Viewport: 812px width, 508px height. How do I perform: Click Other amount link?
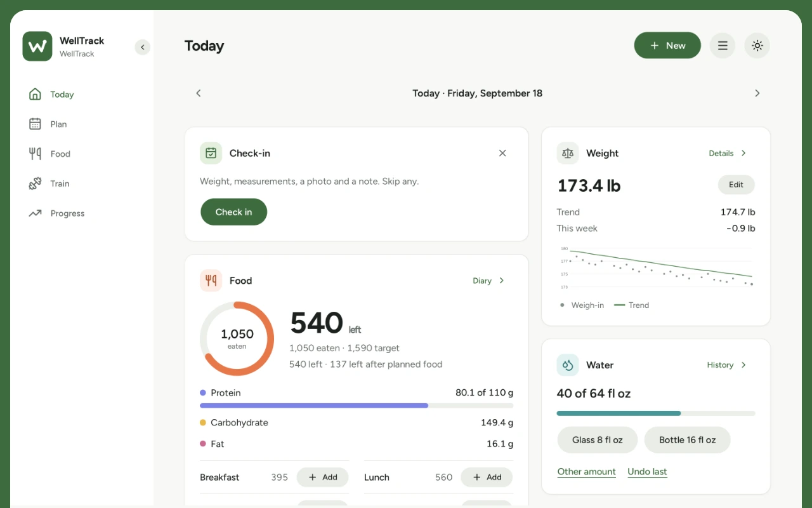(x=587, y=472)
